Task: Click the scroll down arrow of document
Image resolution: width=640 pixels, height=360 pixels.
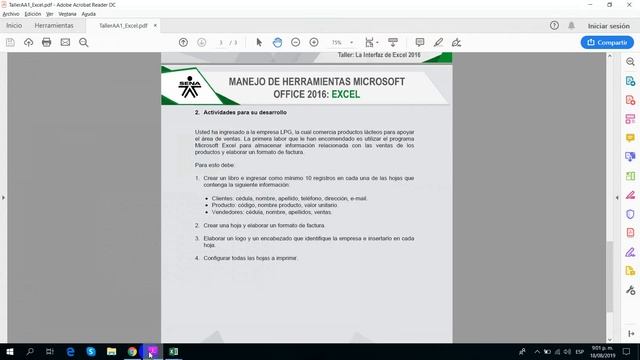Action: (x=610, y=340)
